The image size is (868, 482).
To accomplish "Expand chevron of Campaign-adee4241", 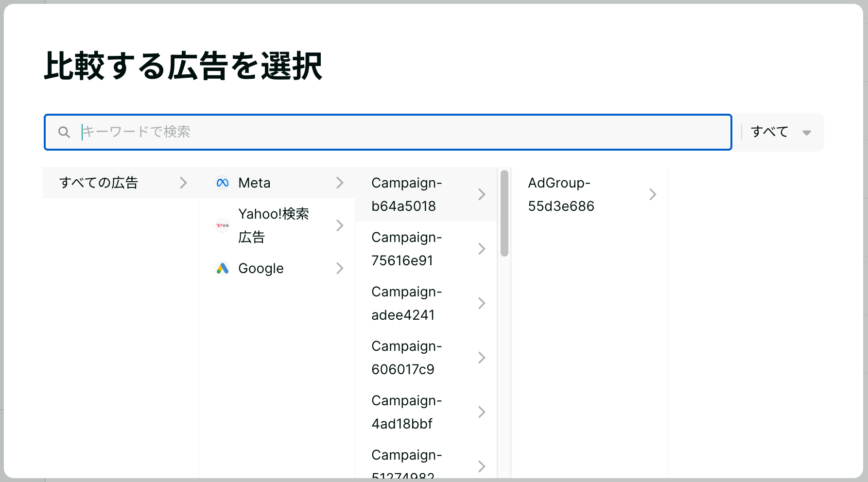I will 482,303.
